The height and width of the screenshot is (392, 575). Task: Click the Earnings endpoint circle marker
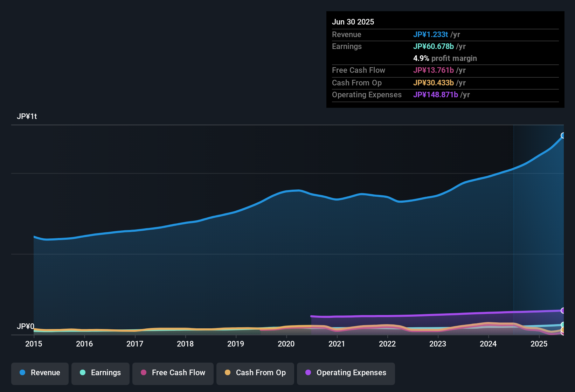pyautogui.click(x=563, y=325)
